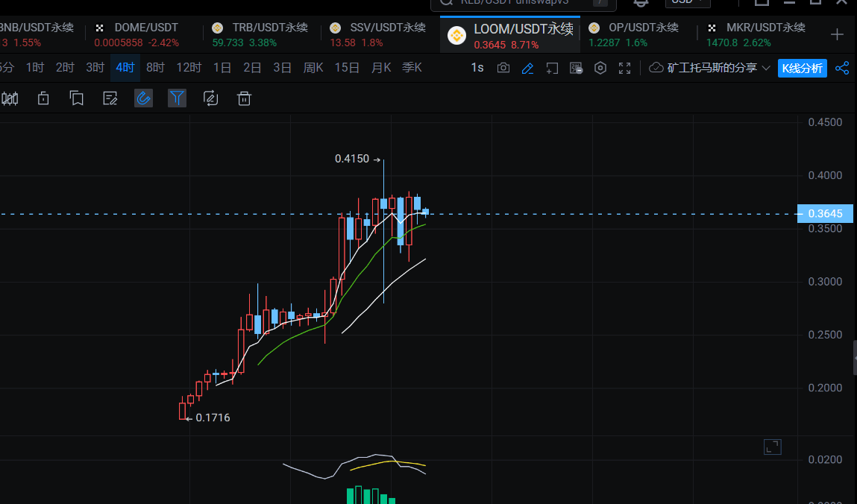The width and height of the screenshot is (857, 504).
Task: Click the edit note icon
Action: point(110,99)
